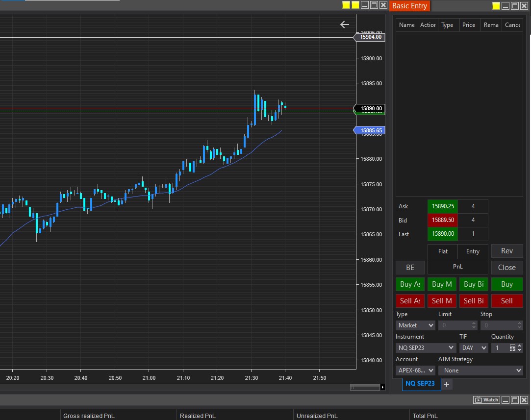
Task: Click the 15904.00 price line marker
Action: pyautogui.click(x=371, y=37)
